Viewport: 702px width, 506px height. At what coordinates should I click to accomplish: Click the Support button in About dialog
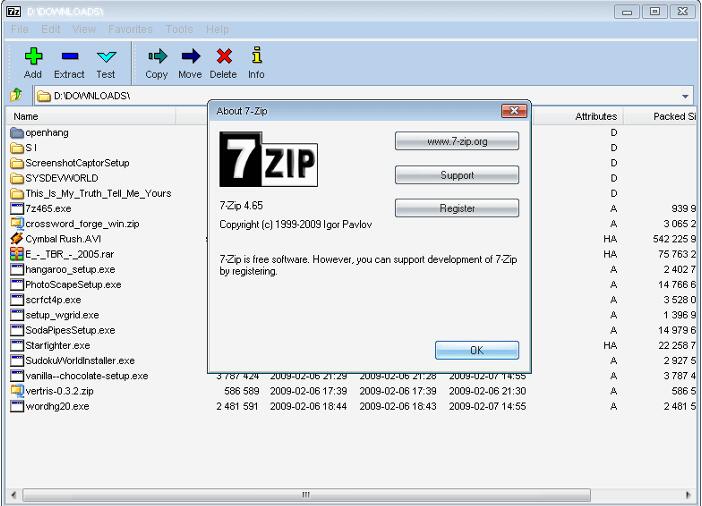[x=457, y=175]
